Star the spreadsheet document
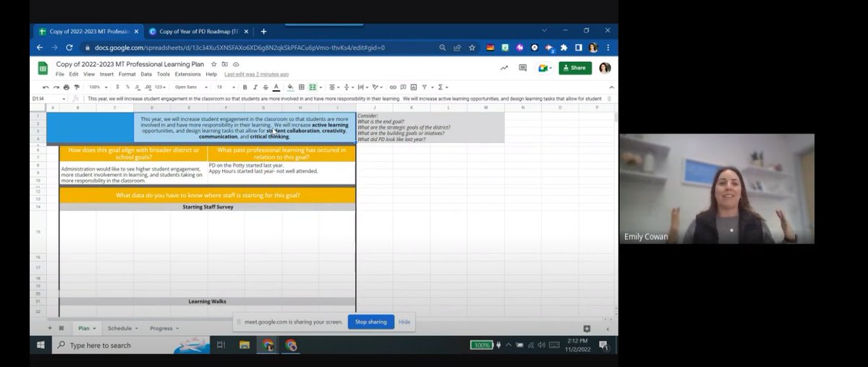Image resolution: width=868 pixels, height=367 pixels. (x=215, y=64)
